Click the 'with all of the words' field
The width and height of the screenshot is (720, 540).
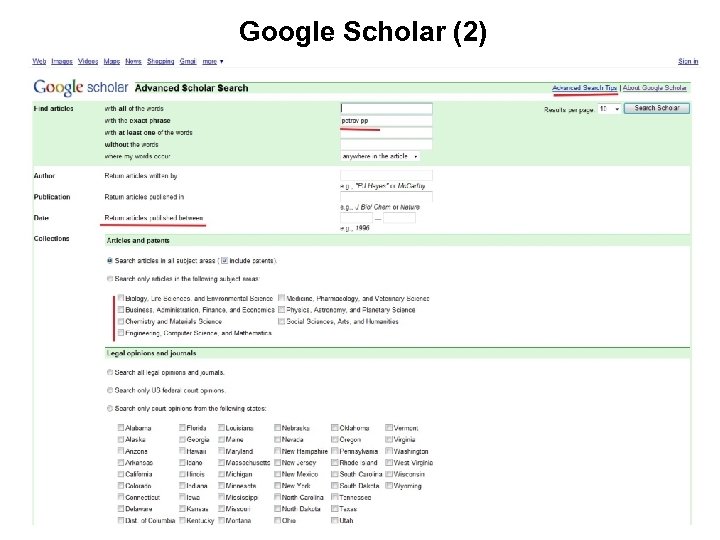(386, 108)
